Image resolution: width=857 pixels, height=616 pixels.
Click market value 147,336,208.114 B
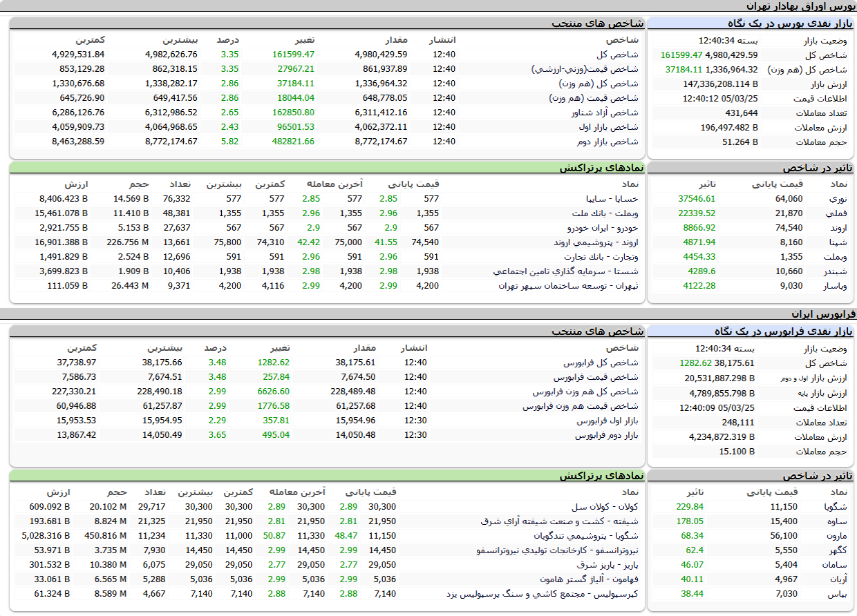point(719,84)
